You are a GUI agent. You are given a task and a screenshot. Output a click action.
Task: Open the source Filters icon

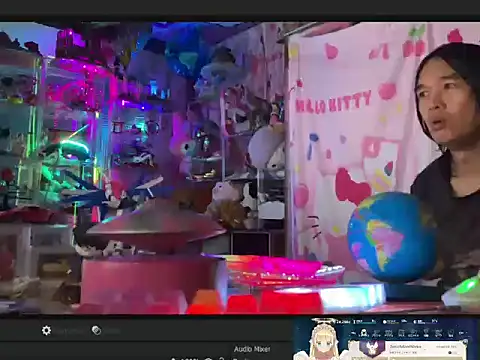pyautogui.click(x=96, y=330)
